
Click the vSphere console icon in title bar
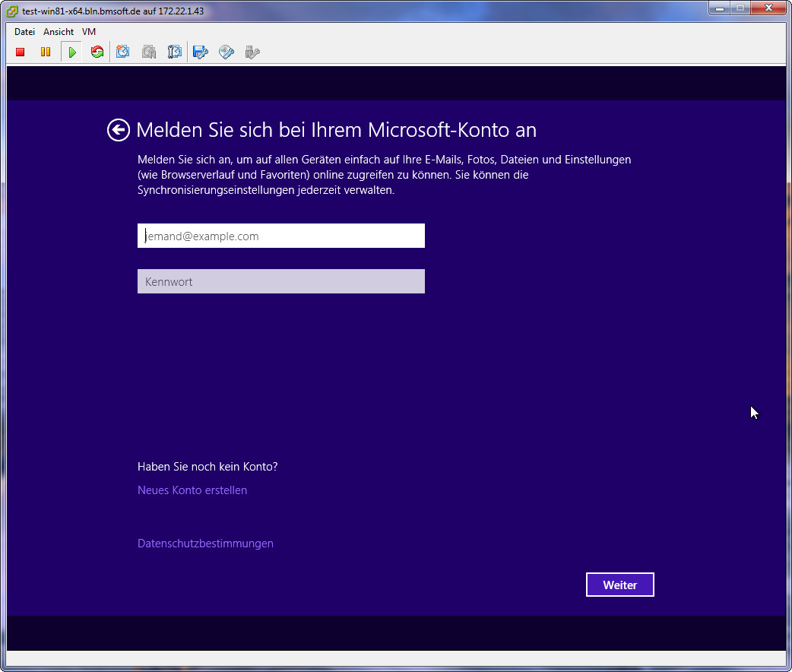[x=12, y=11]
